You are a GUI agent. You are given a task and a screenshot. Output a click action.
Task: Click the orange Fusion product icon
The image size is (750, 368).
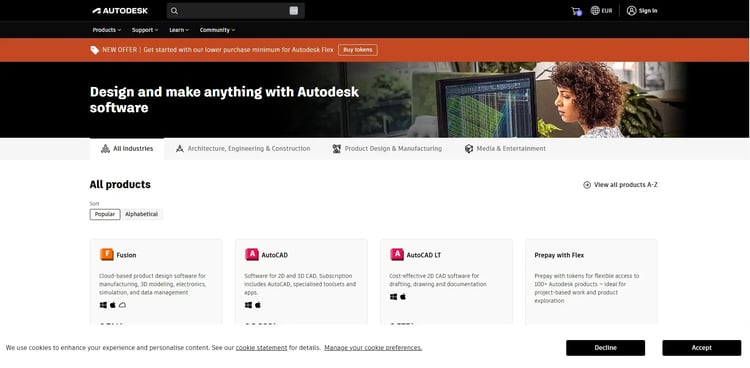click(x=107, y=255)
